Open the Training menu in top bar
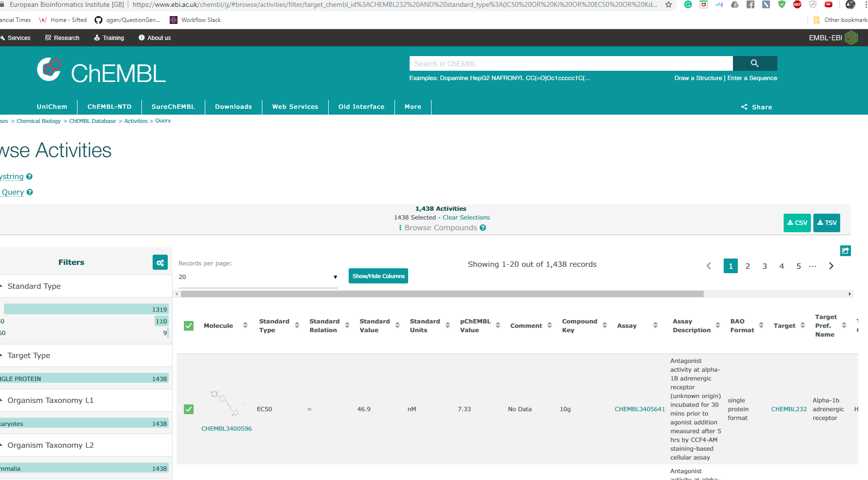This screenshot has height=480, width=868. click(109, 38)
